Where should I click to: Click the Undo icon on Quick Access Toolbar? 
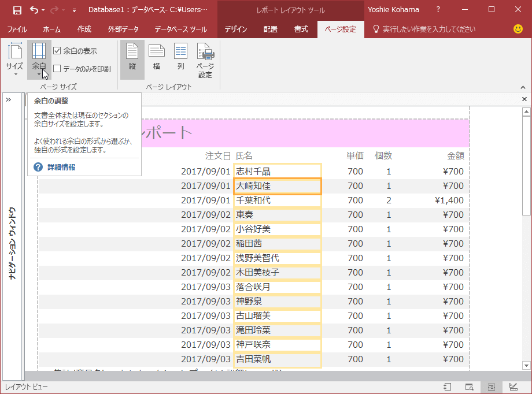tap(33, 10)
